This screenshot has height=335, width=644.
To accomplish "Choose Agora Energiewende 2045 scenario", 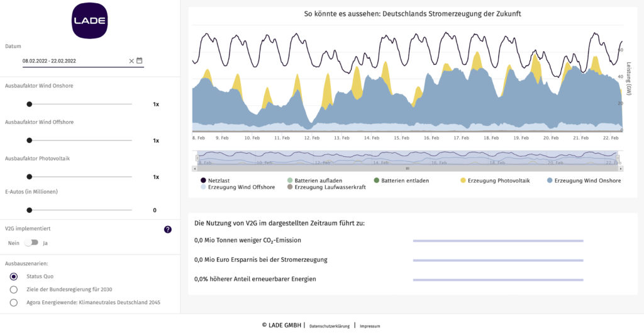I will point(14,302).
